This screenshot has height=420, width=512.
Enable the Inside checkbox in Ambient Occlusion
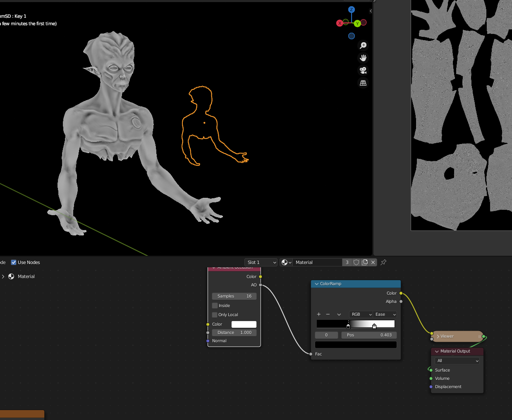(215, 306)
